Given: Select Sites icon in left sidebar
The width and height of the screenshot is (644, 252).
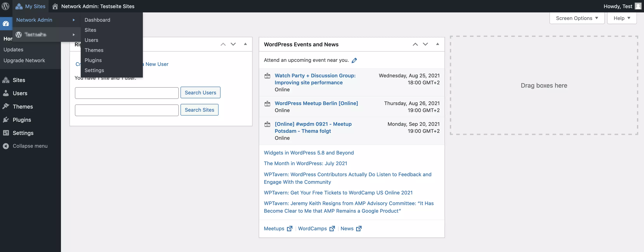Looking at the screenshot, I should point(6,80).
